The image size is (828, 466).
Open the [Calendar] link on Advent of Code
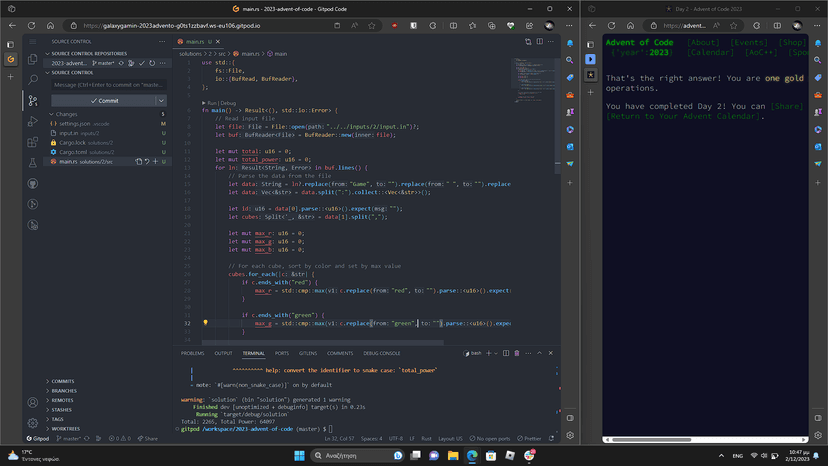(x=708, y=52)
